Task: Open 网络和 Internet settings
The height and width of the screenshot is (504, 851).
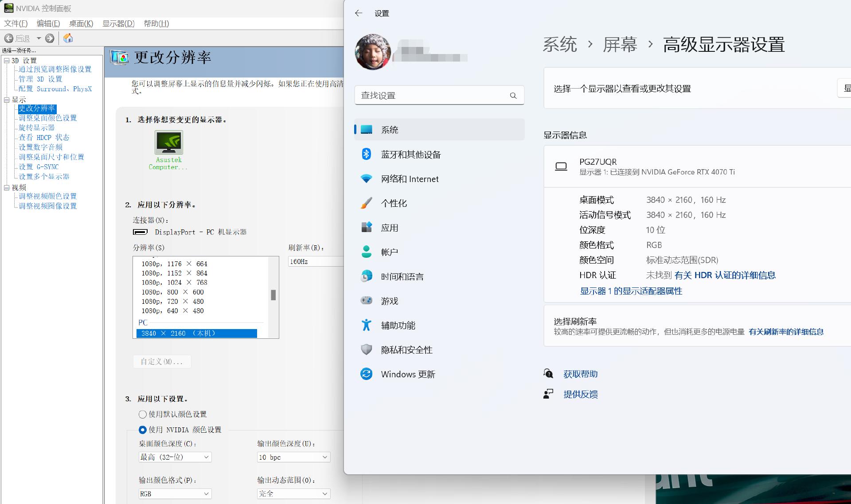Action: (409, 178)
